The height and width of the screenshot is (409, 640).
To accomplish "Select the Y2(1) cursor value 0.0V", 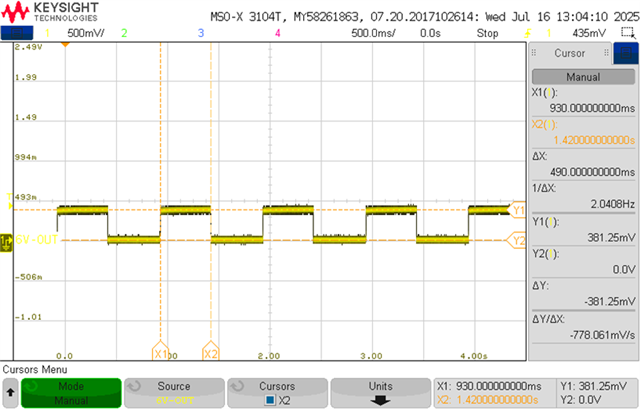I will [x=624, y=269].
